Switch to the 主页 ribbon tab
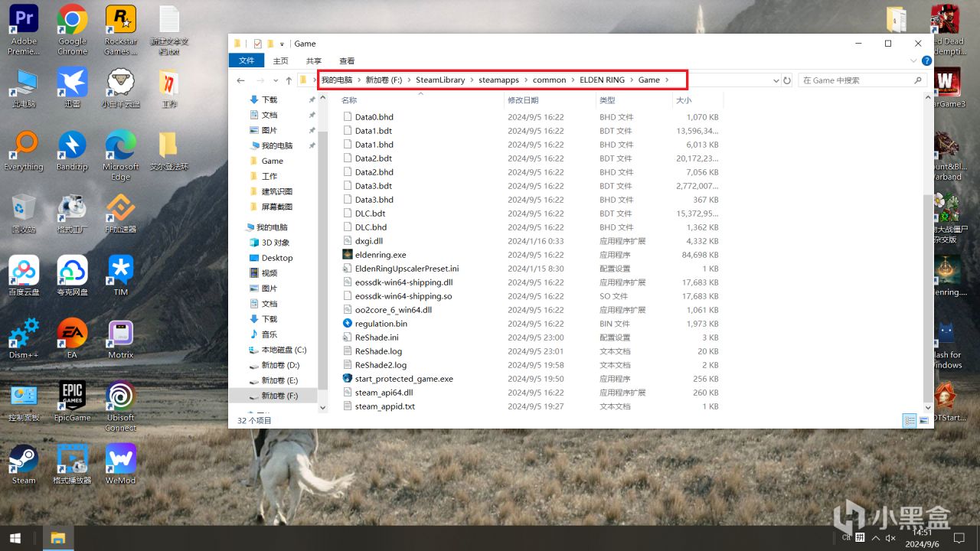This screenshot has height=551, width=980. 281,61
